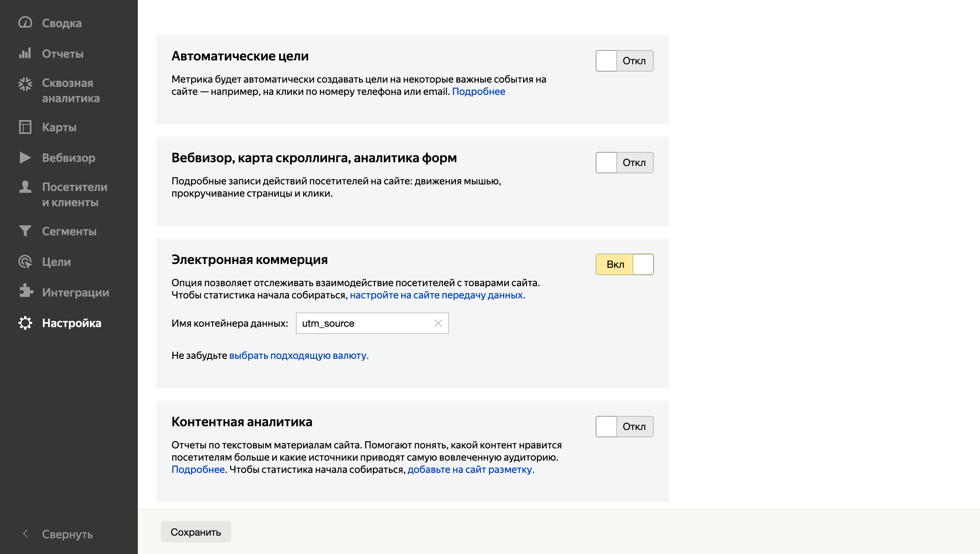This screenshot has width=980, height=554.
Task: Open link выбрать подходящую валюту
Action: click(x=299, y=355)
